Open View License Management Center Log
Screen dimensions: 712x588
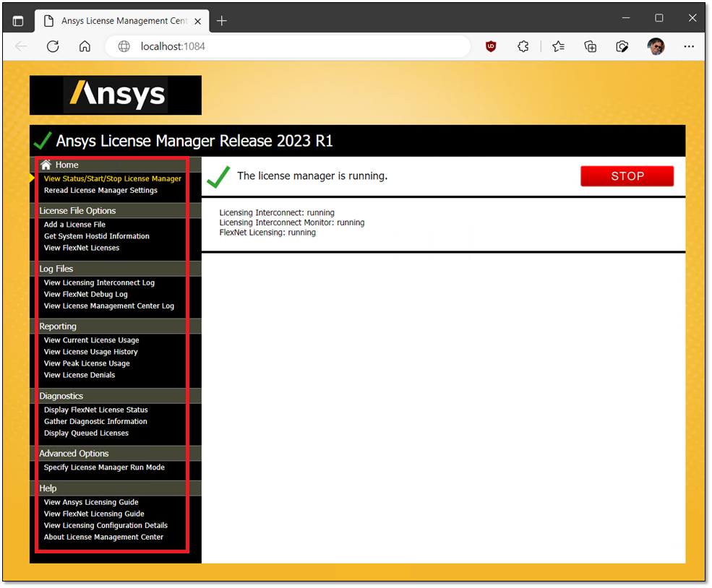coord(109,306)
